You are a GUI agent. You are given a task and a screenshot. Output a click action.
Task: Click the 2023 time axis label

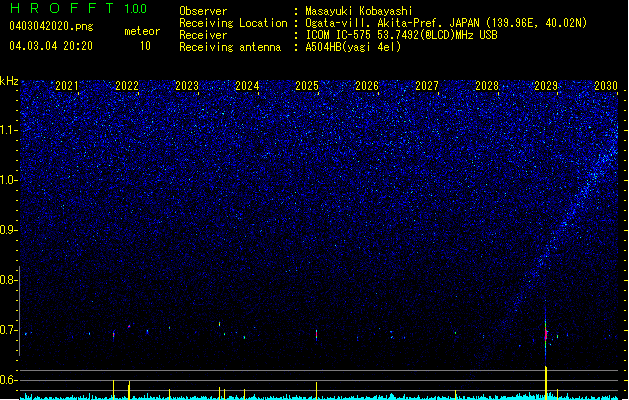tap(187, 86)
